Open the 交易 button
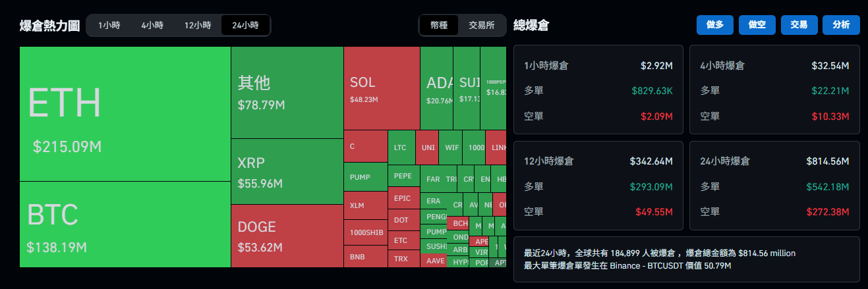This screenshot has height=289, width=868. pos(799,25)
